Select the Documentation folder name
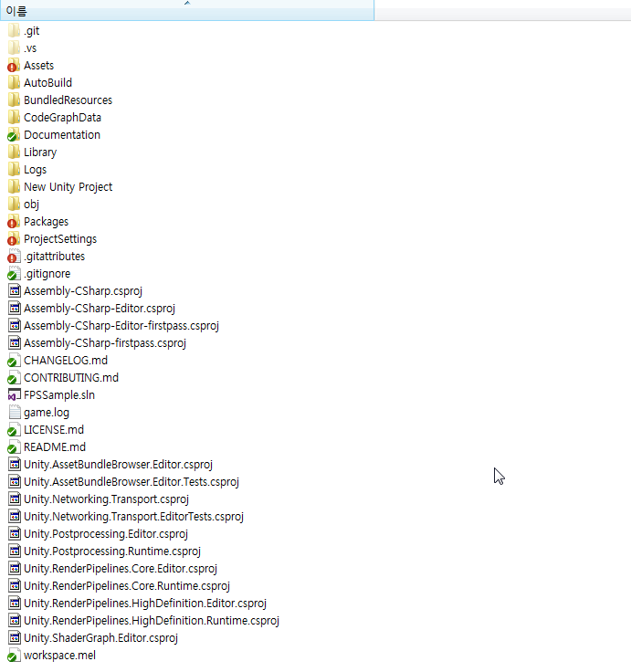The width and height of the screenshot is (631, 672). tap(62, 135)
